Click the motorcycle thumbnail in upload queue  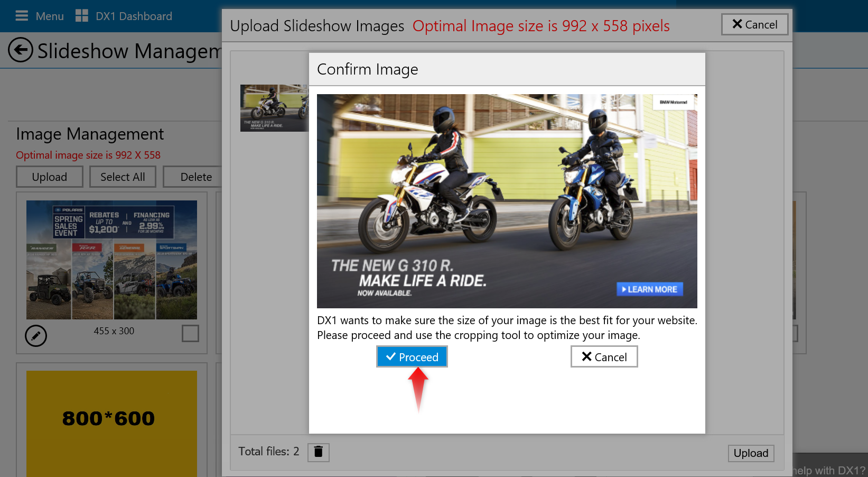pos(274,108)
